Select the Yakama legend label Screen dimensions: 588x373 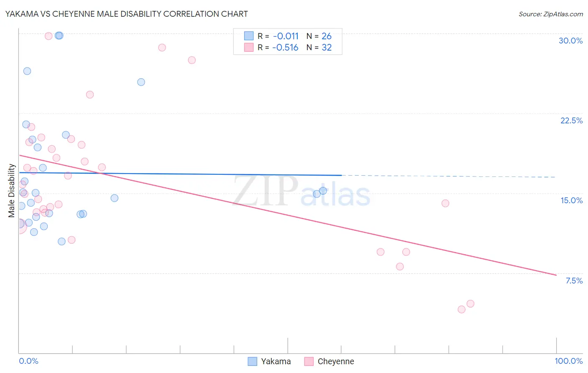[276, 361]
